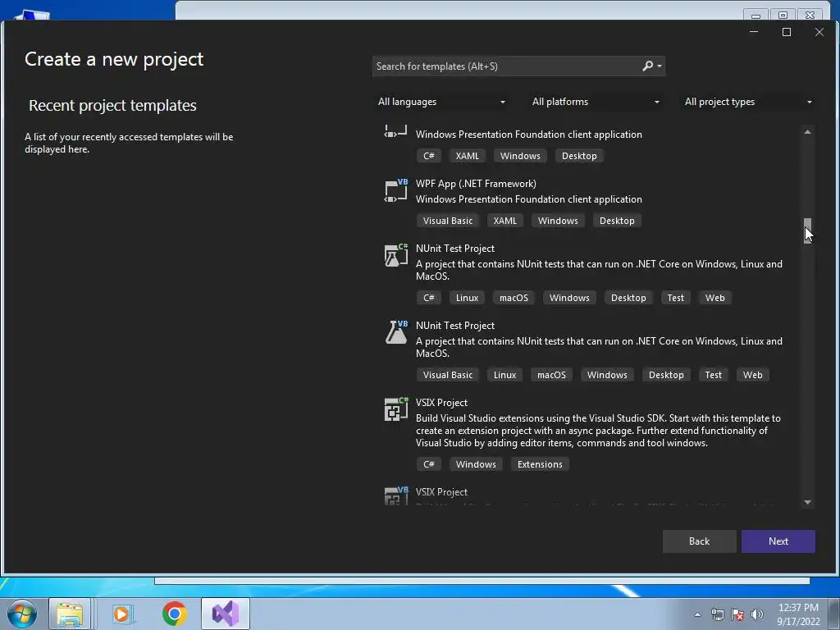Viewport: 840px width, 630px height.
Task: Open the All platforms dropdown
Action: (x=596, y=102)
